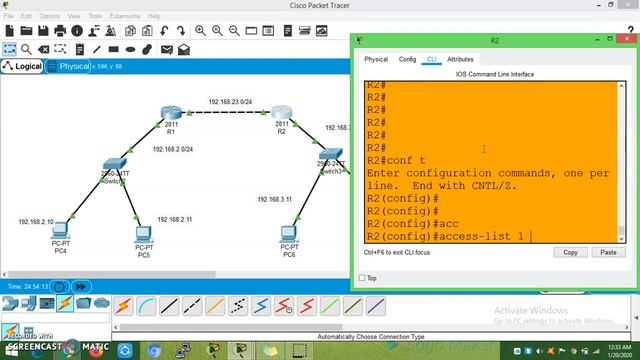
Task: Redo the last action
Action: 181,31
